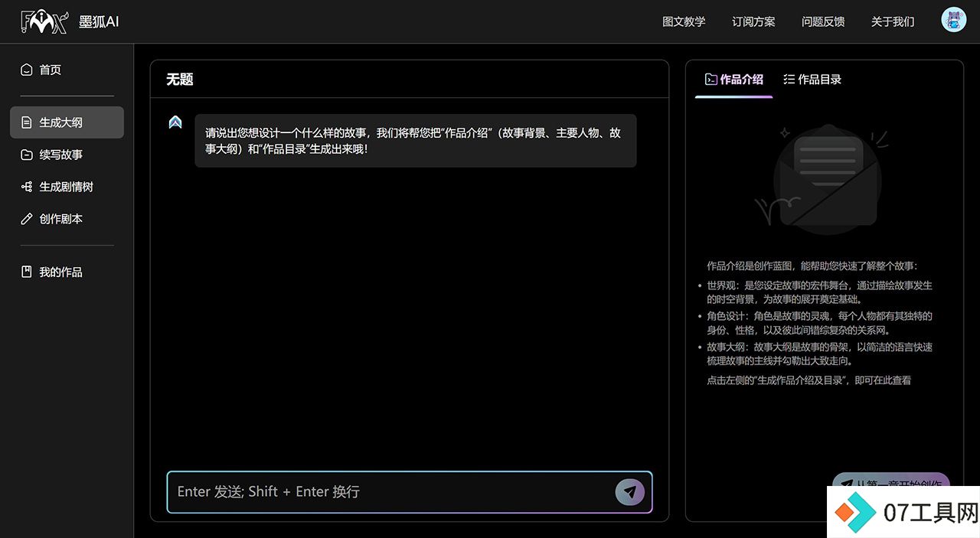This screenshot has width=980, height=538.
Task: Click the 作品介绍 tab icon
Action: [x=710, y=79]
